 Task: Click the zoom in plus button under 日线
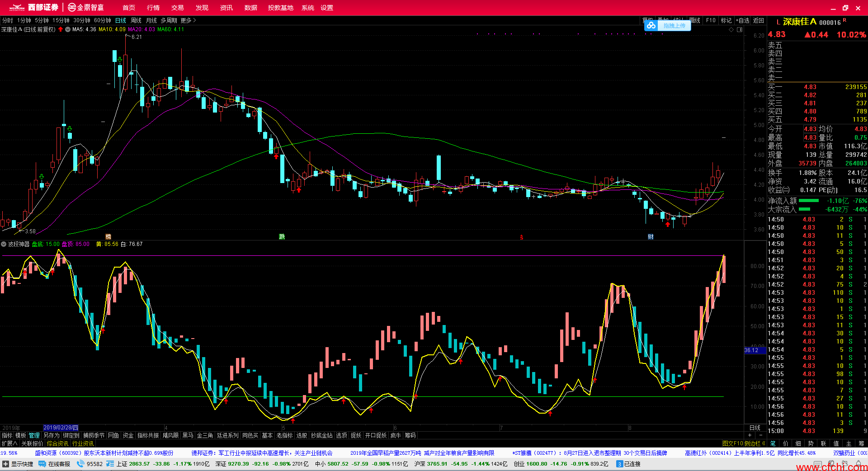coord(750,435)
